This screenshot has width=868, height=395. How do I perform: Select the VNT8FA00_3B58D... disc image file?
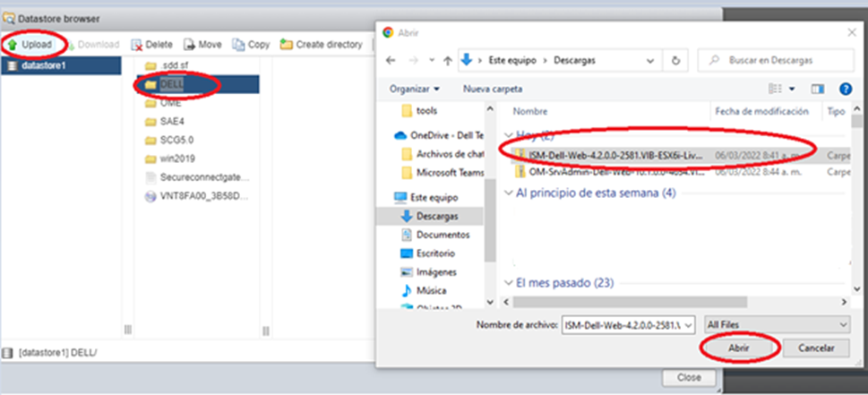tap(198, 196)
